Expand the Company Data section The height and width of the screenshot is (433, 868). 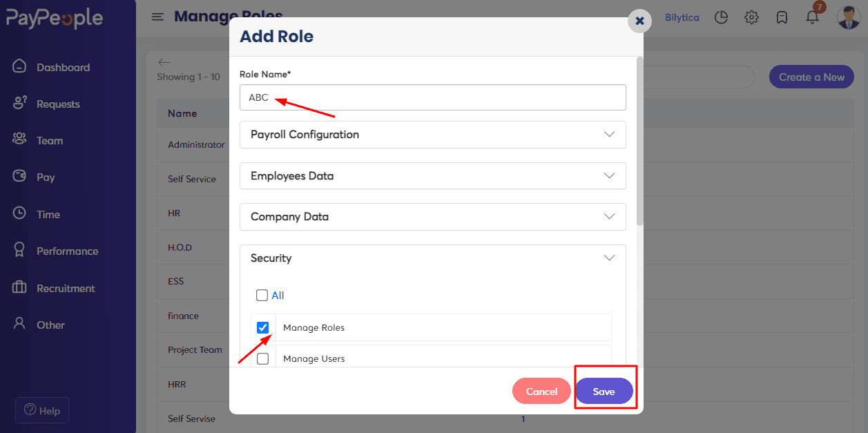tap(433, 217)
